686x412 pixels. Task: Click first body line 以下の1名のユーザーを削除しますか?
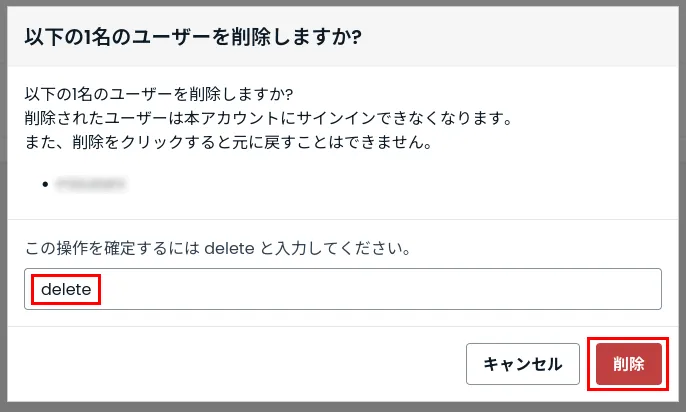point(157,95)
